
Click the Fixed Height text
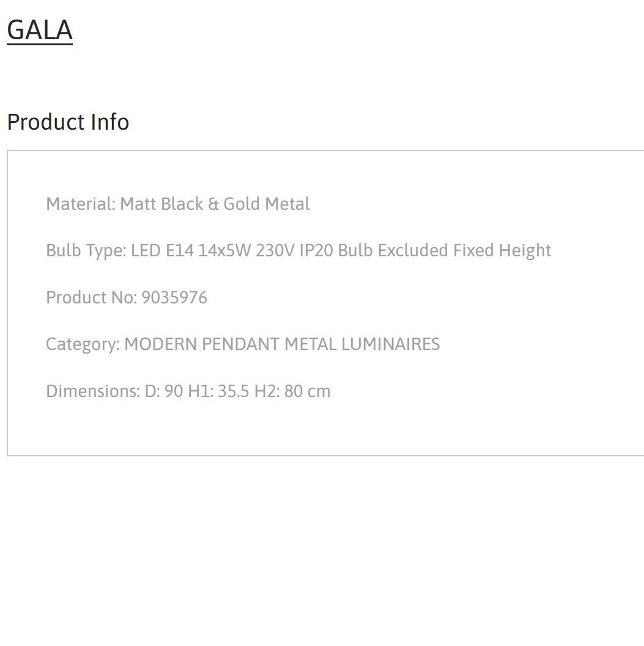coord(502,250)
